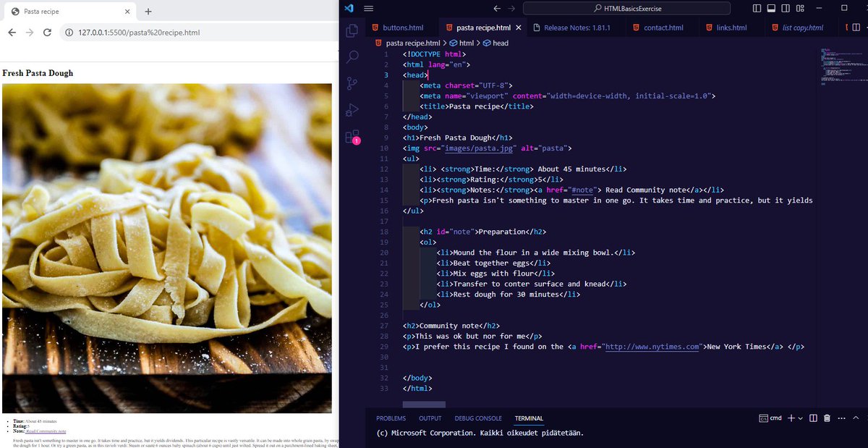Go forward in the Chrome browser
The image size is (868, 448).
(30, 33)
